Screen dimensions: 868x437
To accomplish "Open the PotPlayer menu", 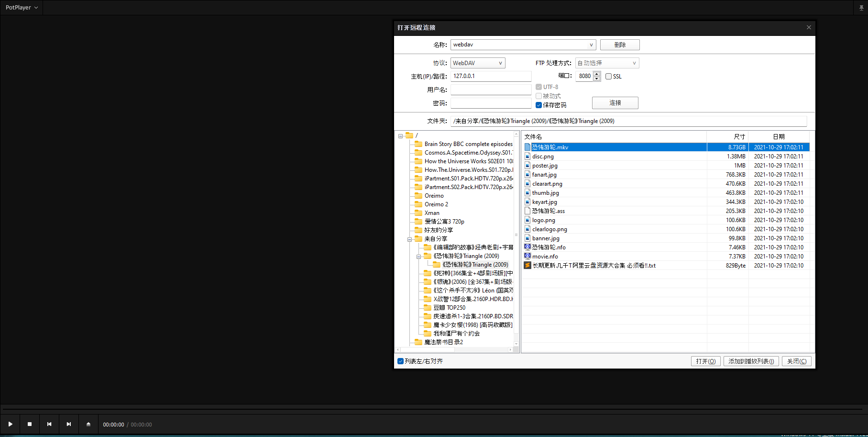I will [21, 7].
